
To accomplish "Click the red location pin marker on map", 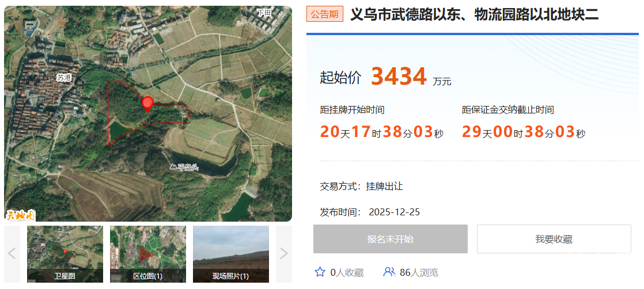I will pyautogui.click(x=147, y=104).
